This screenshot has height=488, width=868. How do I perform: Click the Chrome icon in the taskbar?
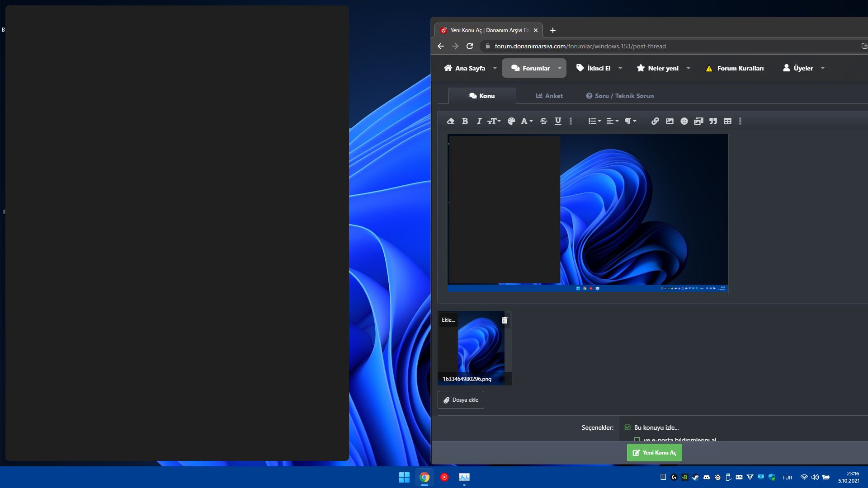click(424, 477)
